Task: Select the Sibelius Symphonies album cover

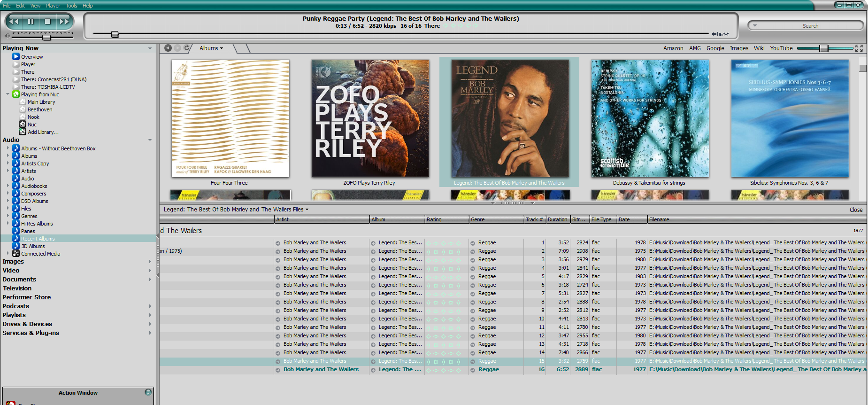Action: tap(790, 118)
